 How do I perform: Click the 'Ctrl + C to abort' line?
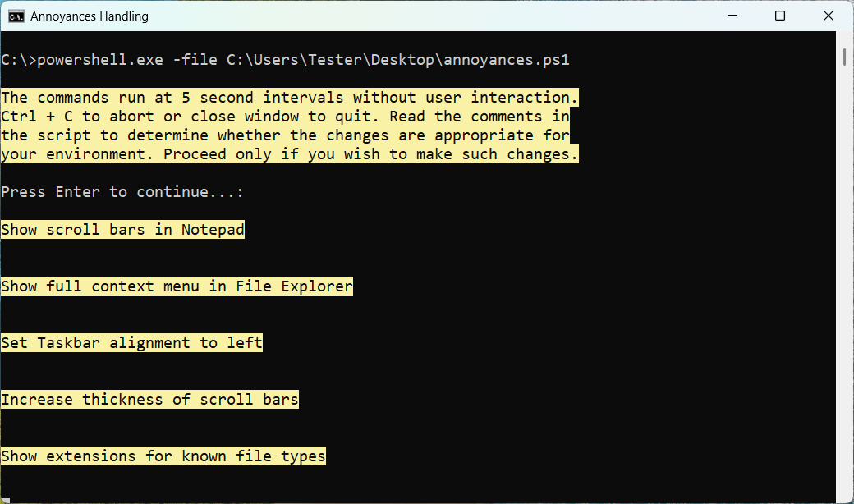point(285,117)
